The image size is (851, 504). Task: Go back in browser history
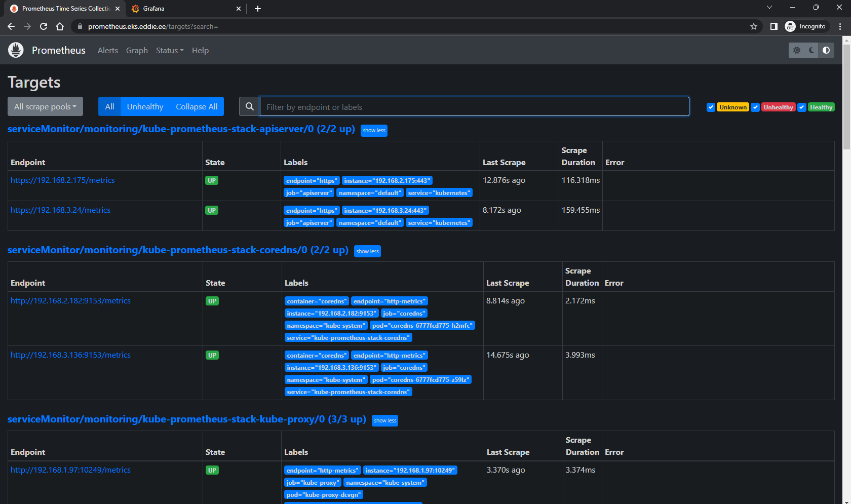point(11,26)
